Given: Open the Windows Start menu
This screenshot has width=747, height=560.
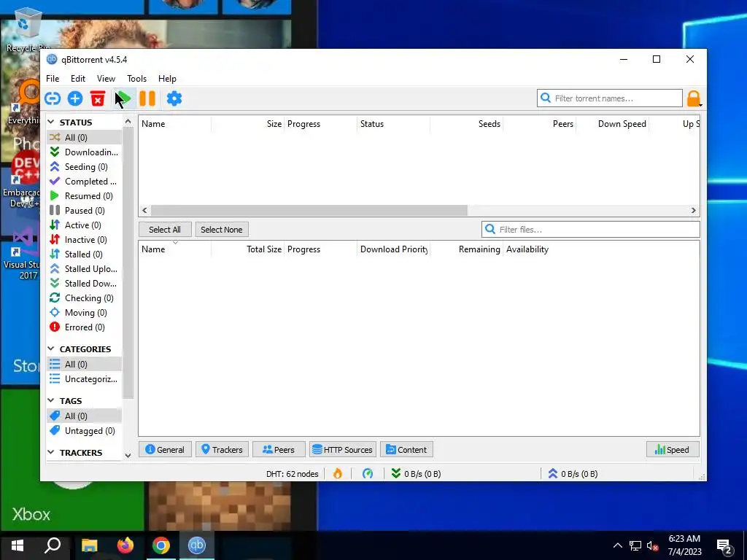Looking at the screenshot, I should [18, 545].
